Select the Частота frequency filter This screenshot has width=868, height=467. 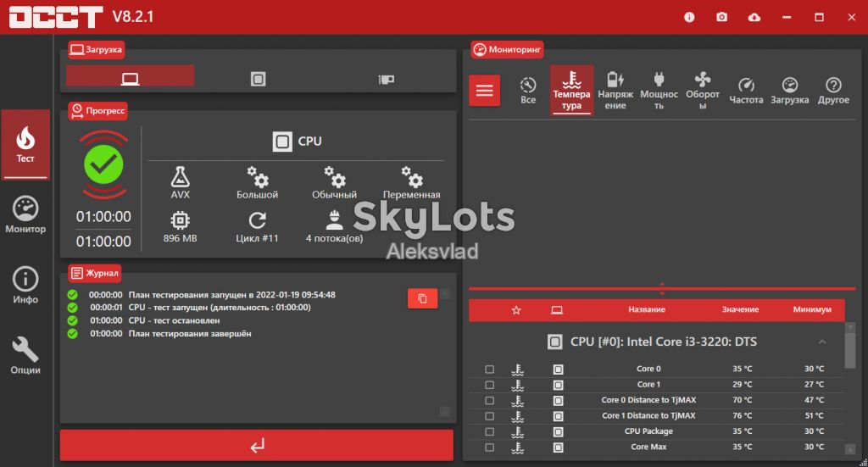pos(746,90)
